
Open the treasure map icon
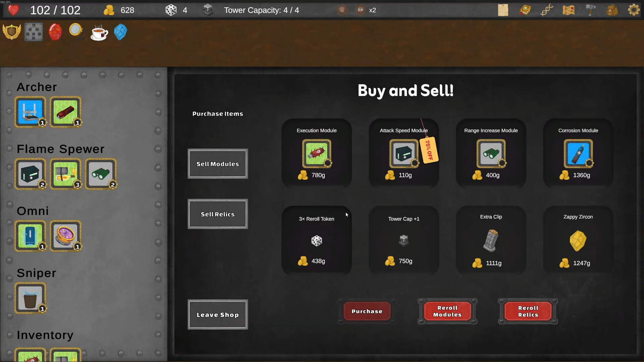(569, 10)
